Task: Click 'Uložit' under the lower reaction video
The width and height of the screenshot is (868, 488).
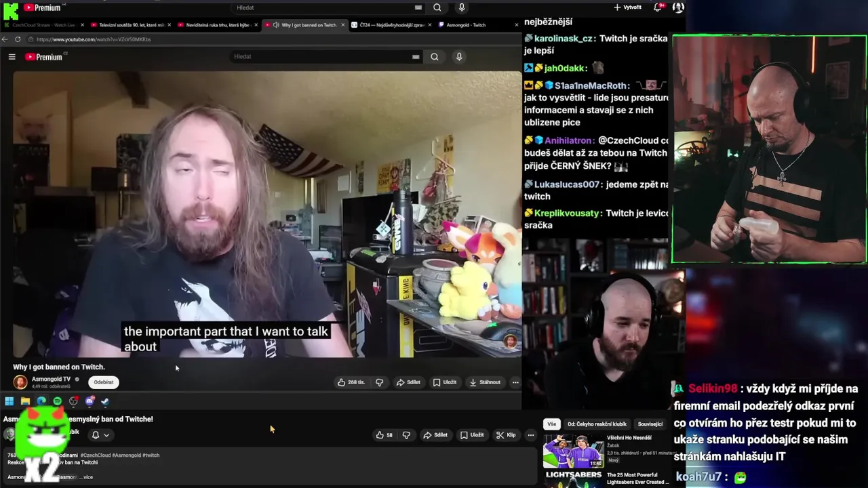Action: (x=472, y=435)
